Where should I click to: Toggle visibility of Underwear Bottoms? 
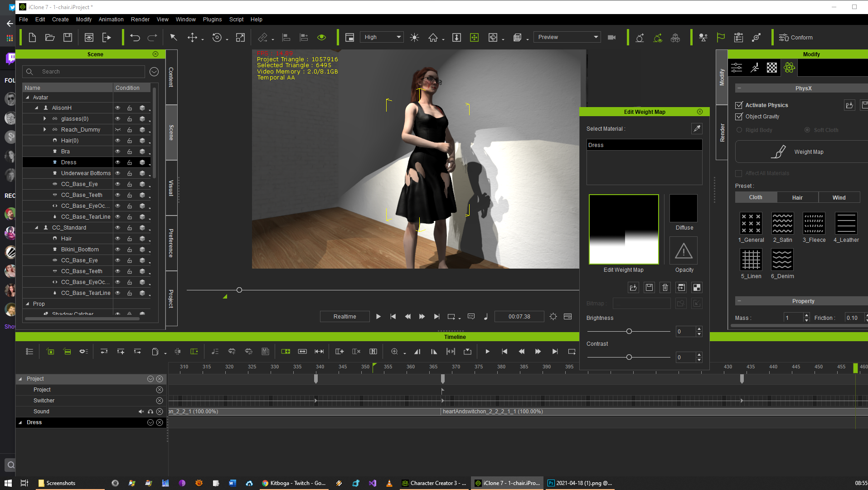pos(117,173)
